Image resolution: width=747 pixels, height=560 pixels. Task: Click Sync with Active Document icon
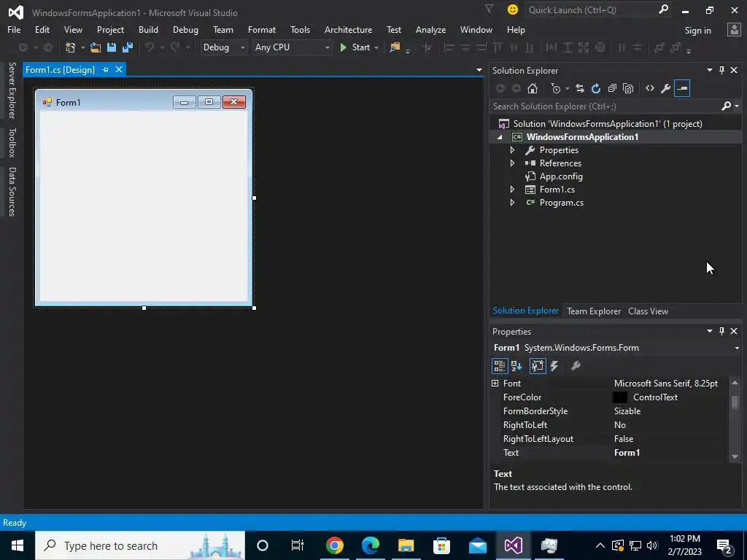(x=580, y=88)
